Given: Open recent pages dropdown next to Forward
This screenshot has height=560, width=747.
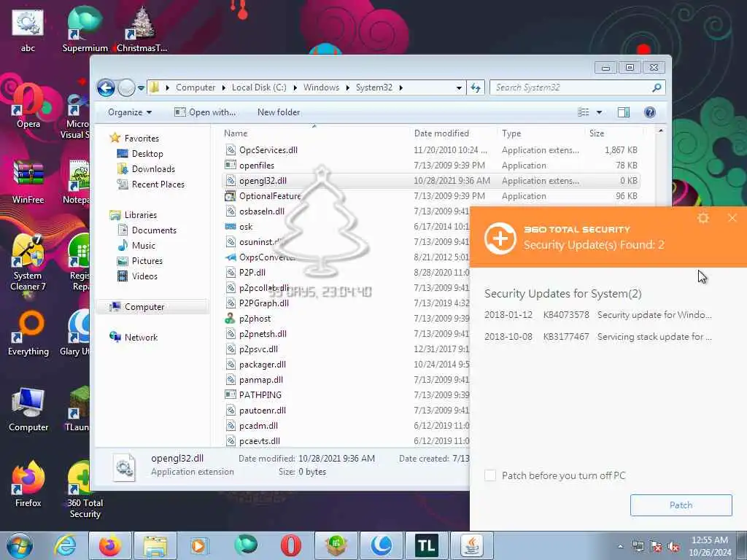Looking at the screenshot, I should [141, 88].
